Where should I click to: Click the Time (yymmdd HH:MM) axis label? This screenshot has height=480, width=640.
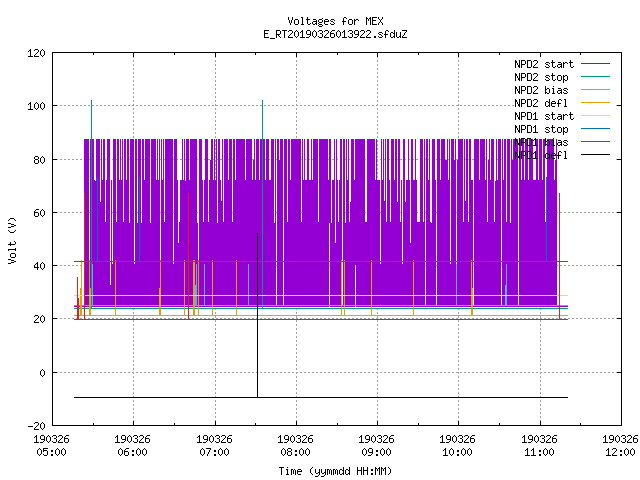coord(335,471)
